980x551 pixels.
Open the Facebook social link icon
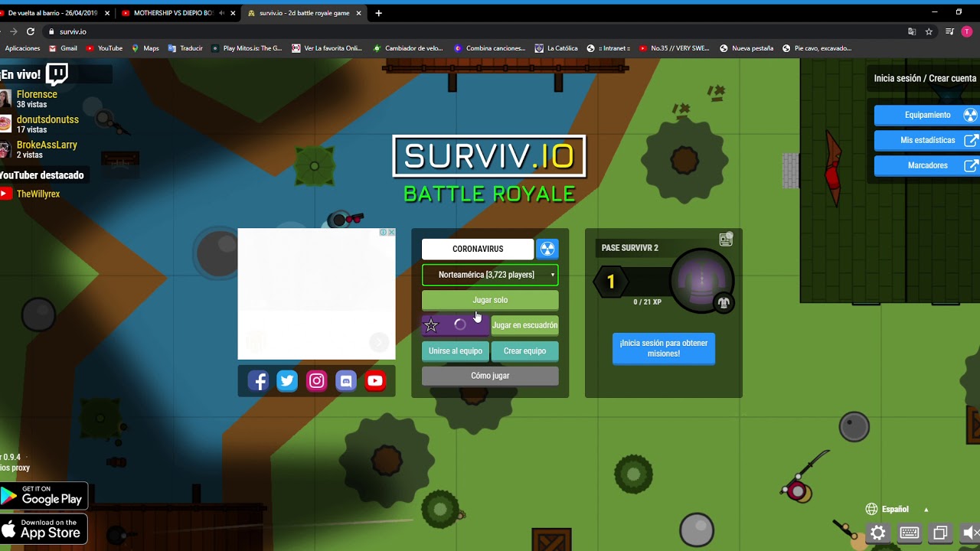coord(258,381)
